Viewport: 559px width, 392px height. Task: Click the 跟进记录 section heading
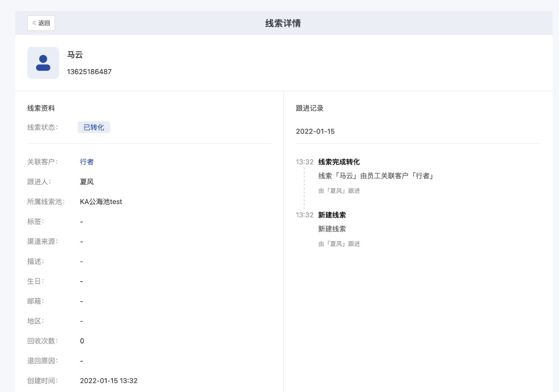pyautogui.click(x=310, y=108)
